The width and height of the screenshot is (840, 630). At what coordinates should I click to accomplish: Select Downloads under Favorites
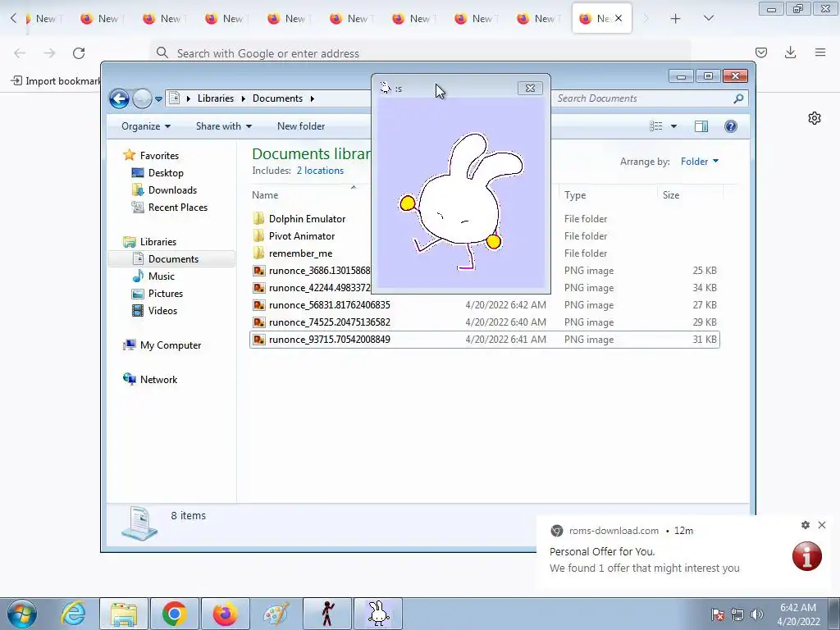[x=172, y=190]
